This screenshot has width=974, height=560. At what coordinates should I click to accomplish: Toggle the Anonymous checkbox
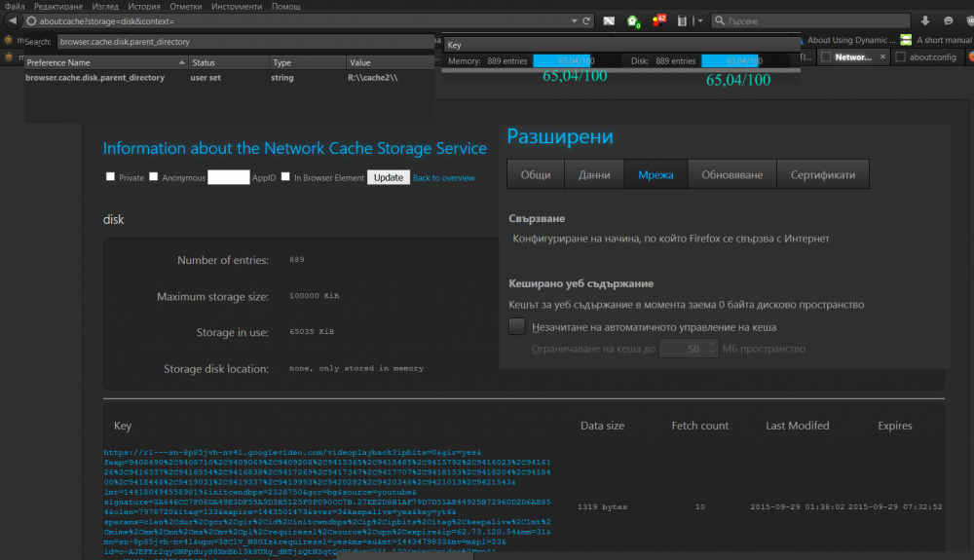pos(154,177)
